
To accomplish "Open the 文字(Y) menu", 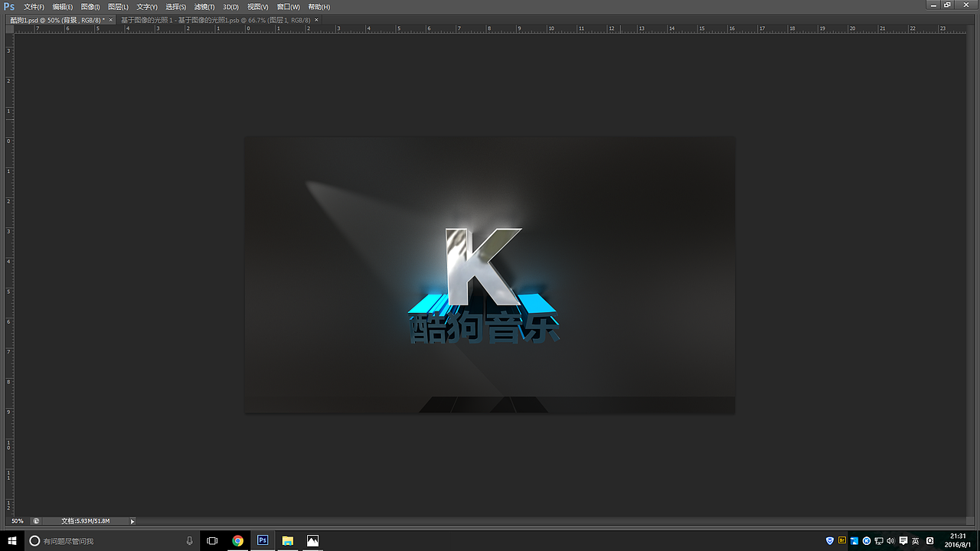I will click(x=147, y=7).
